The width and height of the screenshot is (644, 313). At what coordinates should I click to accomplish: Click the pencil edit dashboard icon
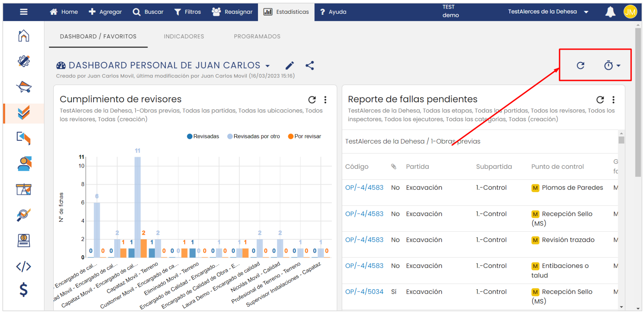tap(290, 65)
